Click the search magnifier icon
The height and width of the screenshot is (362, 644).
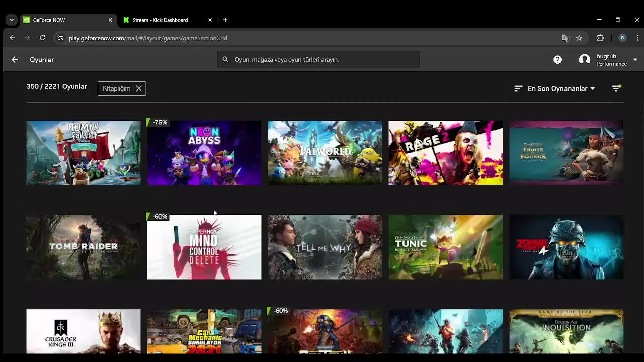coord(225,59)
